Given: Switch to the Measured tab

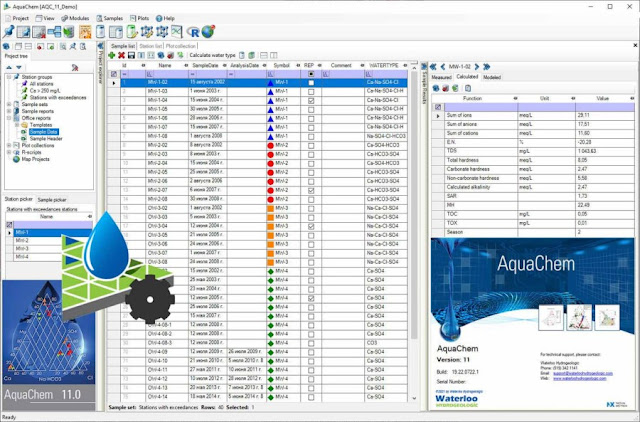Looking at the screenshot, I should (x=442, y=77).
